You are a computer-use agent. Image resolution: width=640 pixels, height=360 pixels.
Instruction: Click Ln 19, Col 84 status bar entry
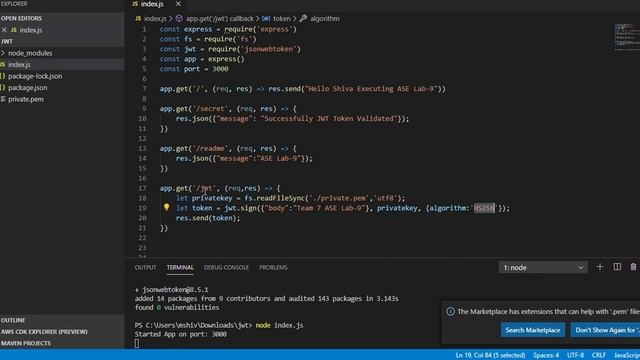(x=490, y=355)
